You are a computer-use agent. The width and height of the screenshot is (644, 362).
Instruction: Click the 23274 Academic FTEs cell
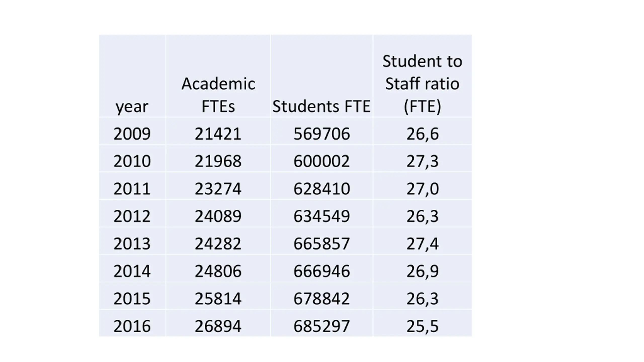point(218,189)
